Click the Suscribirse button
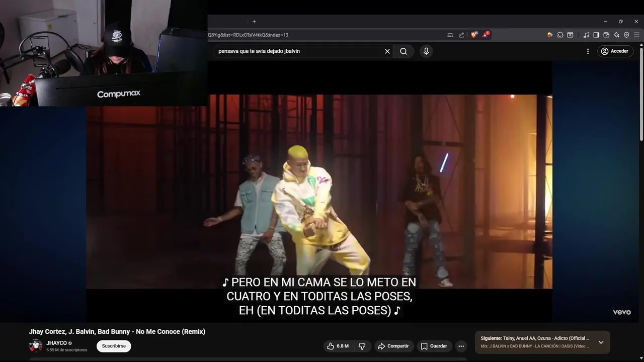This screenshot has height=362, width=644. [x=114, y=346]
